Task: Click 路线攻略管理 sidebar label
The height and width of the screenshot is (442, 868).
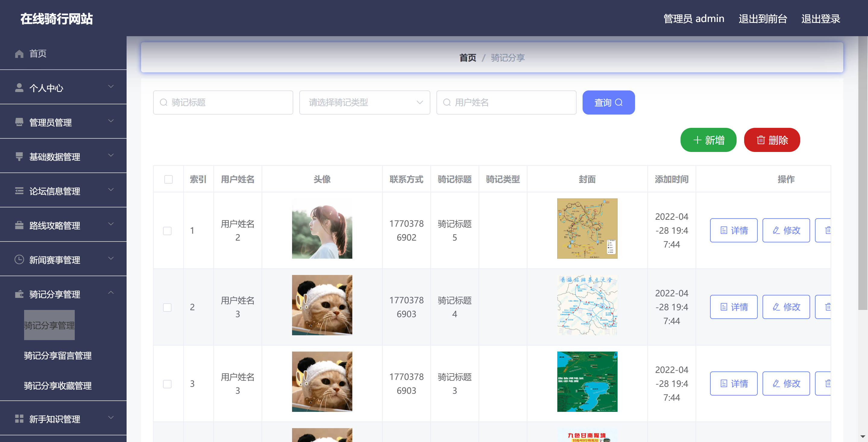Action: coord(55,226)
